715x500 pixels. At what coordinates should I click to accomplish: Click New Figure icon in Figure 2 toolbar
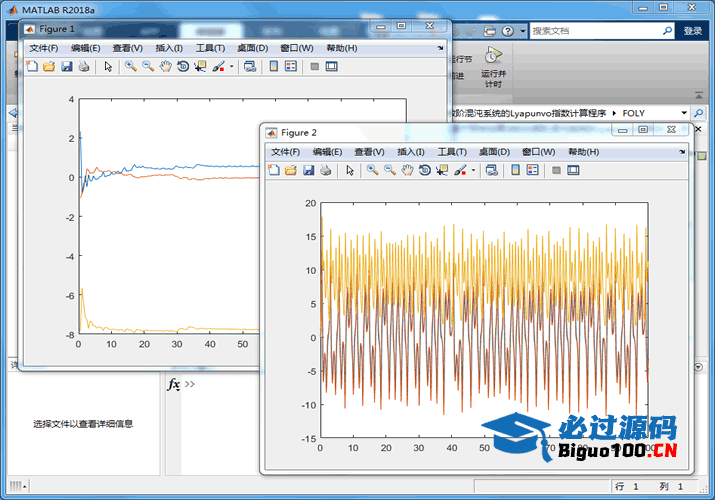coord(274,170)
